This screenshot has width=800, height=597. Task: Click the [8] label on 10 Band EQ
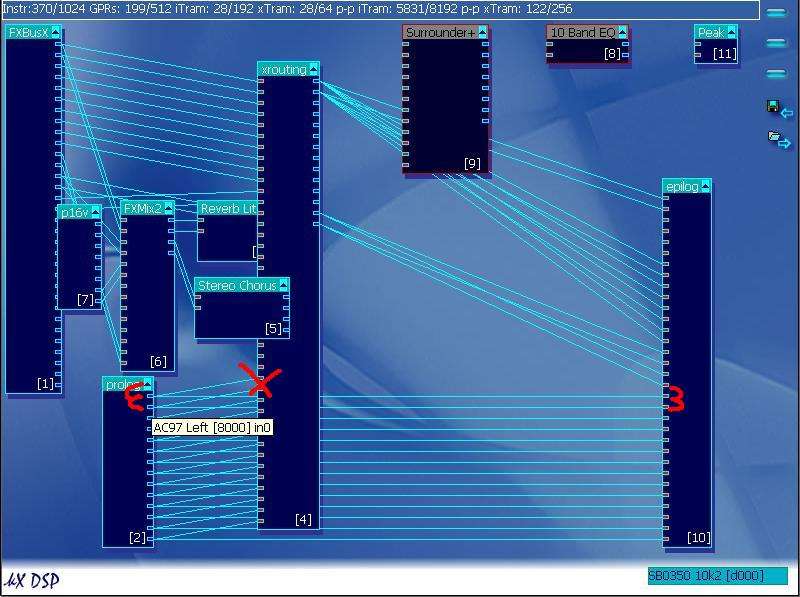pos(612,53)
